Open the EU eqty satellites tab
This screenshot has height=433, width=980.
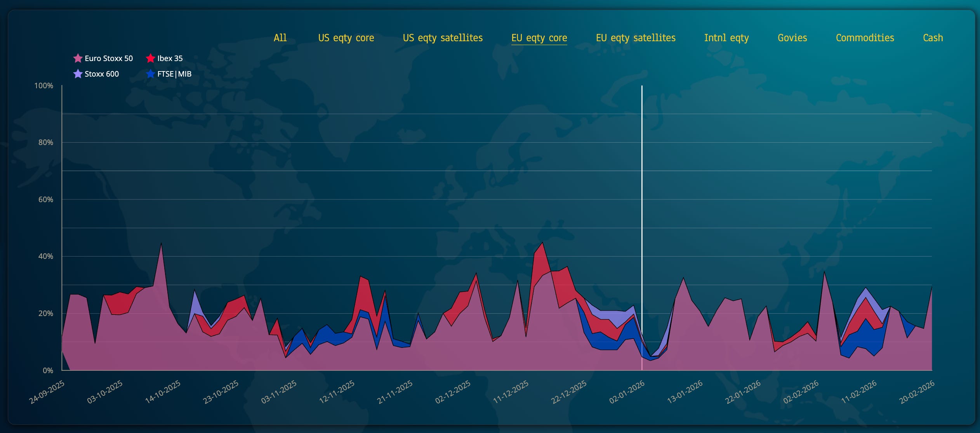click(636, 38)
